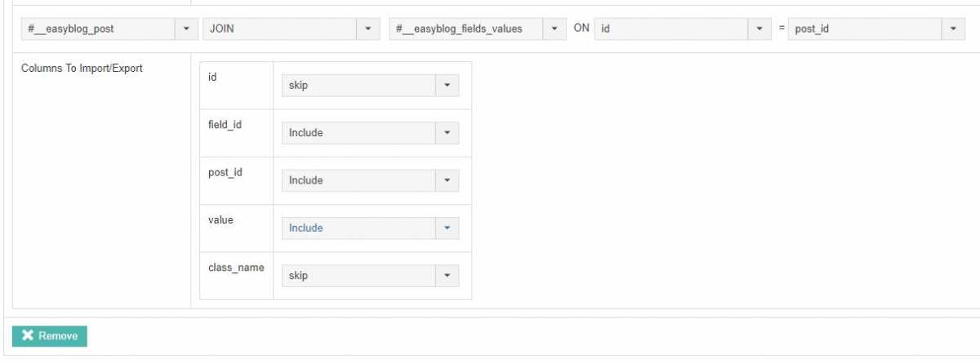Open the ON id column dropdown

coord(671,29)
